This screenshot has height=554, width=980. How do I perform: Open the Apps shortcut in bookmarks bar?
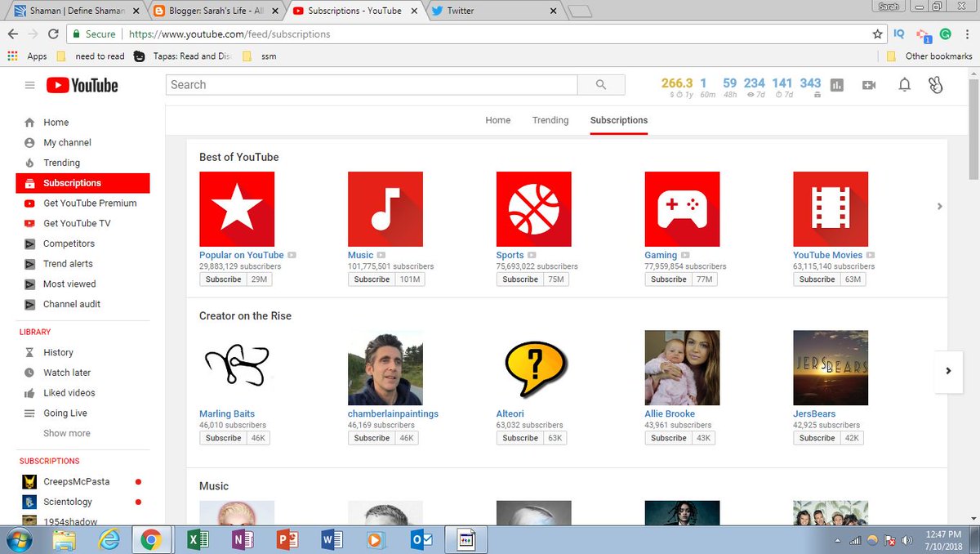coord(27,56)
